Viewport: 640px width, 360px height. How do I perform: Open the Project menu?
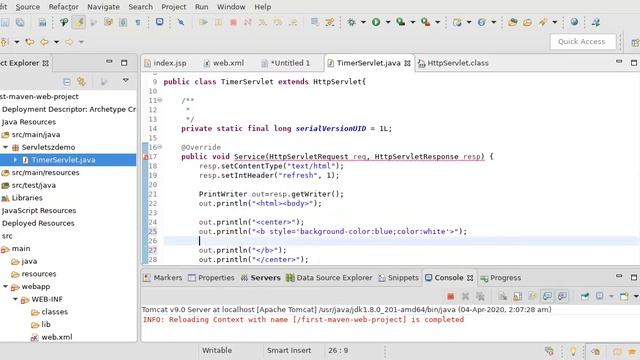174,7
